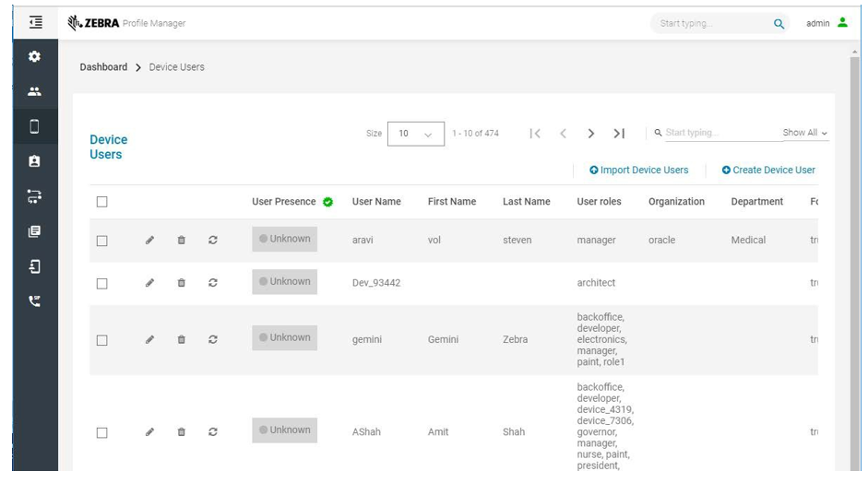Viewport: 868px width, 483px height.
Task: Delete the Dev_93442 user via trash icon
Action: (x=181, y=284)
